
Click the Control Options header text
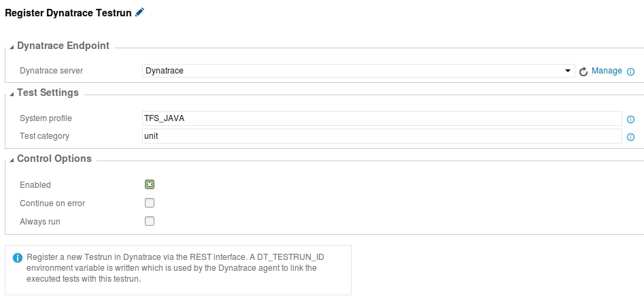[x=54, y=159]
